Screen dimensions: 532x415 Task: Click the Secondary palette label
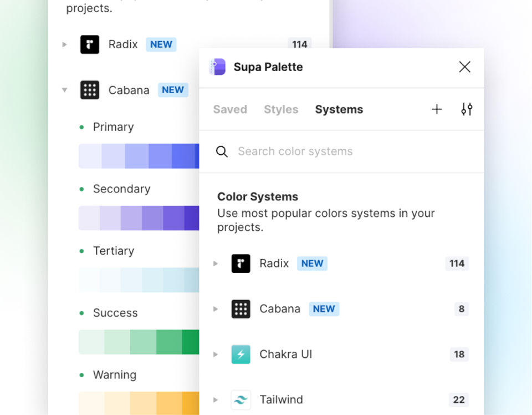tap(121, 189)
